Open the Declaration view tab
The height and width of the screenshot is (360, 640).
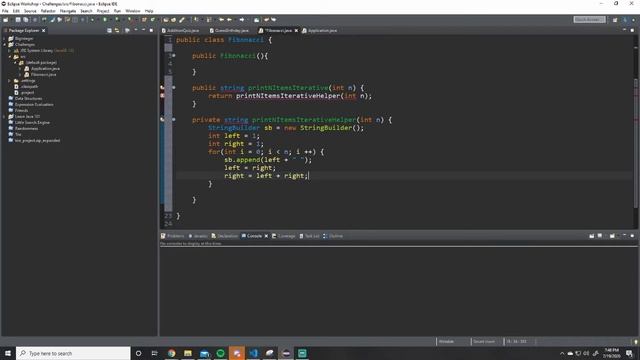(224, 236)
